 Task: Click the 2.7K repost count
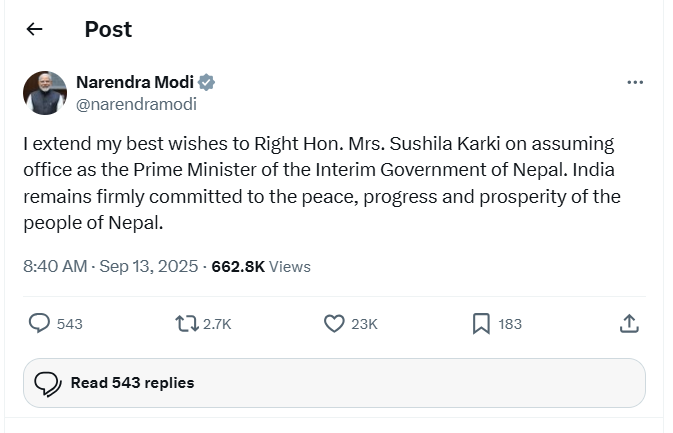tap(217, 324)
